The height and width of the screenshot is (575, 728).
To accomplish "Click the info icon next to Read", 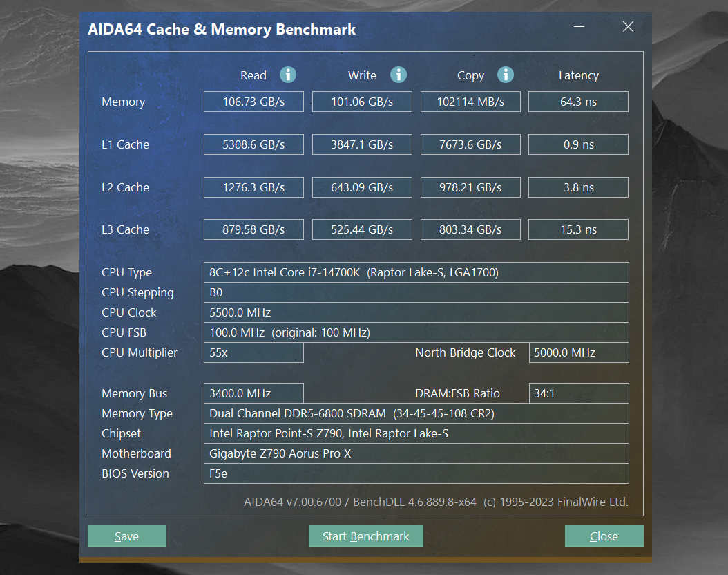I will click(288, 75).
